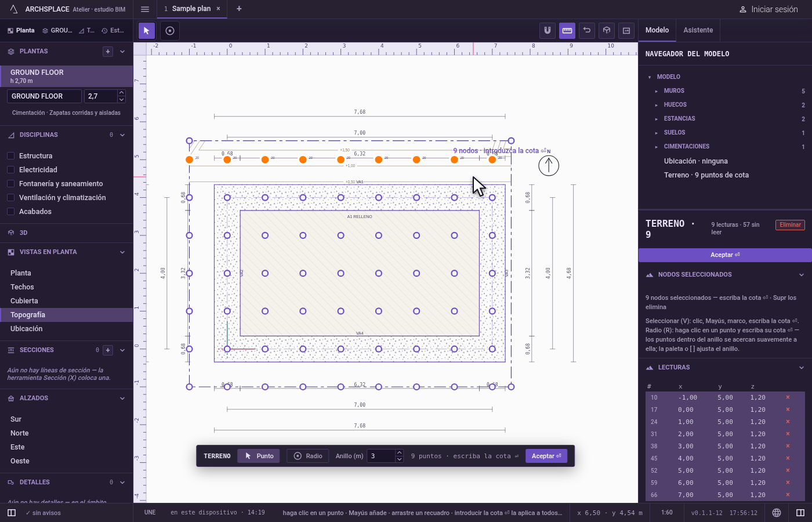Collapse the VISTAS EN PLANTA chevron
The image size is (812, 522).
pyautogui.click(x=122, y=252)
